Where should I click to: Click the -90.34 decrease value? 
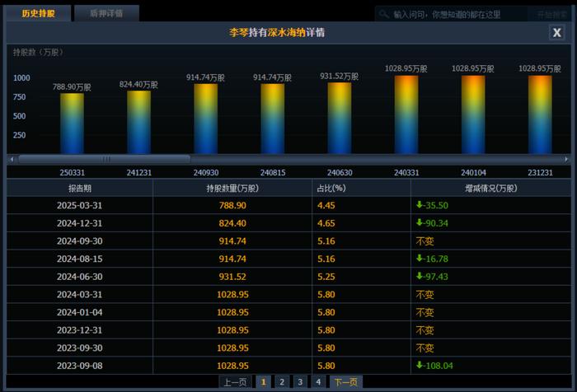[432, 223]
